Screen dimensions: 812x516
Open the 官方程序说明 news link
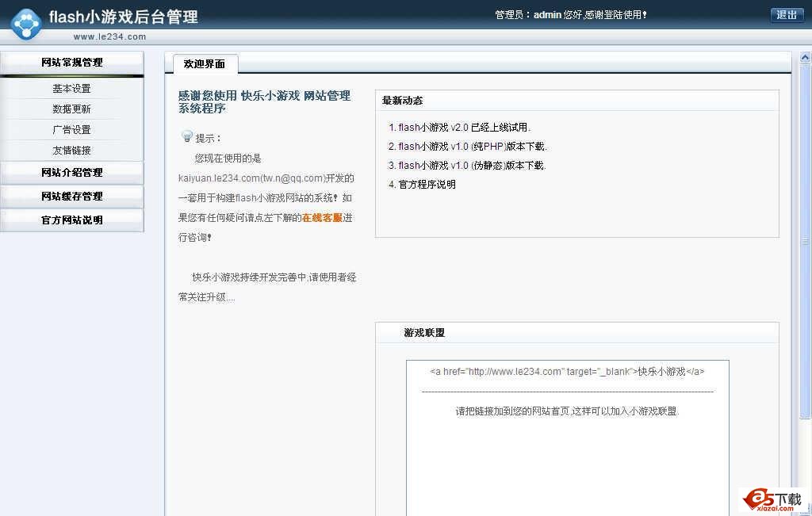(427, 185)
